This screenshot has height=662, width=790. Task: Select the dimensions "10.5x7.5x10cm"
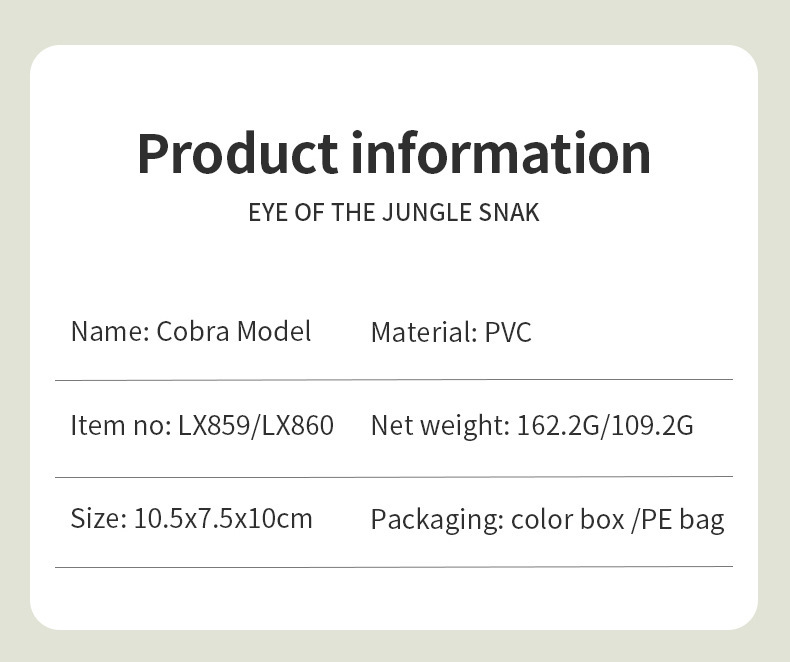[x=223, y=518]
